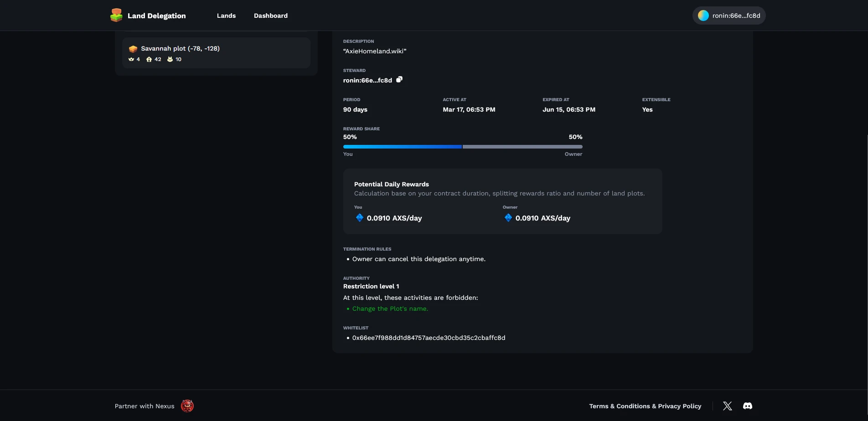Copy the steward address with copy icon
Screen dimensions: 868x421
(399, 80)
